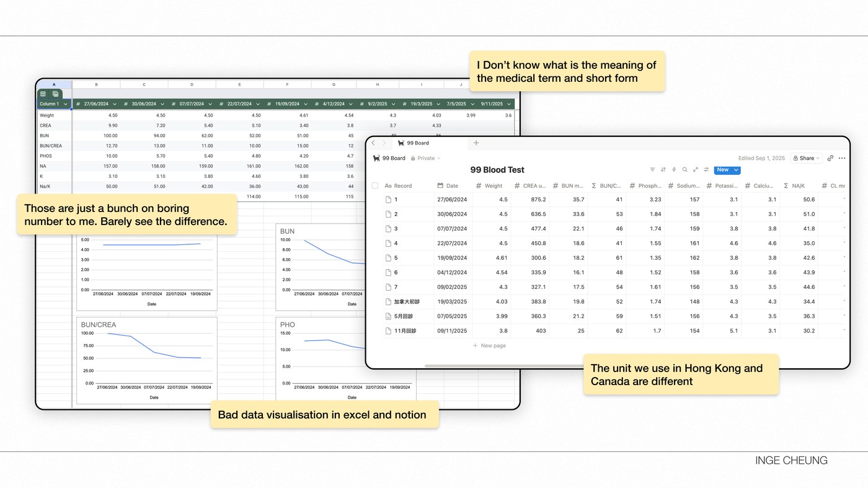Viewport: 868px width, 488px height.
Task: Open database as full page with the expand icon
Action: pyautogui.click(x=696, y=170)
